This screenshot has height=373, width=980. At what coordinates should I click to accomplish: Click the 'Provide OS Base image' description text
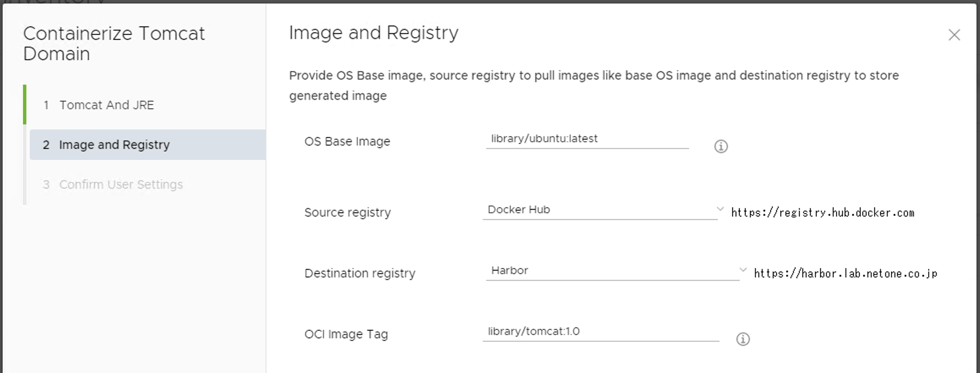point(594,85)
